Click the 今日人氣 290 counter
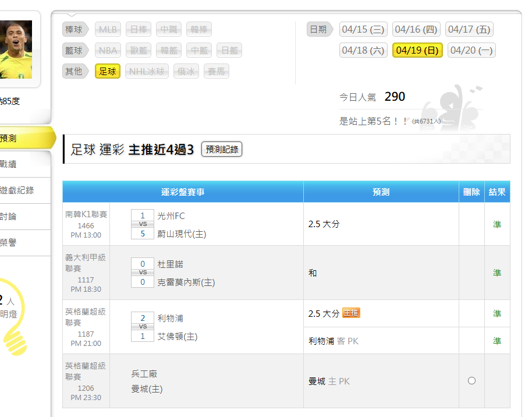This screenshot has width=532, height=417. click(x=372, y=97)
